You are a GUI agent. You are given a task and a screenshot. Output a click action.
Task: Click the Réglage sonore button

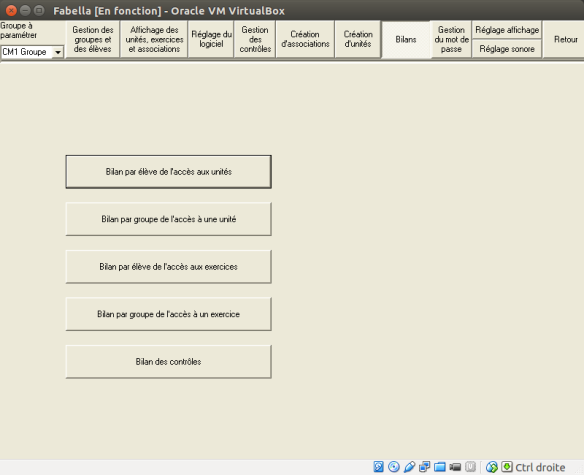point(507,49)
